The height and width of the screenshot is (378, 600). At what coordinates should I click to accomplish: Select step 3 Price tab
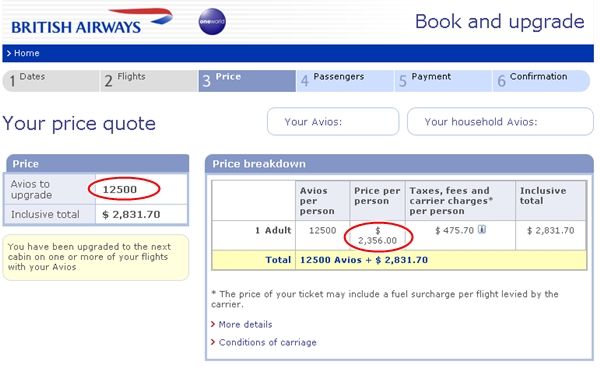click(x=247, y=81)
